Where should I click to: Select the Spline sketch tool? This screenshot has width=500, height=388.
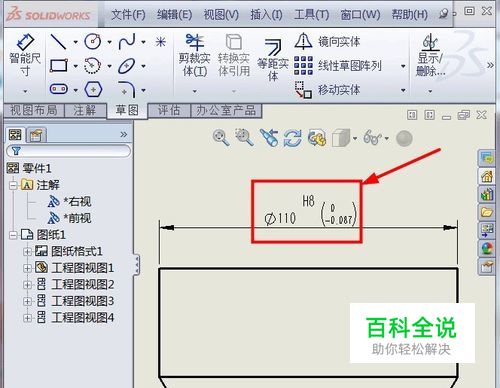click(x=127, y=42)
